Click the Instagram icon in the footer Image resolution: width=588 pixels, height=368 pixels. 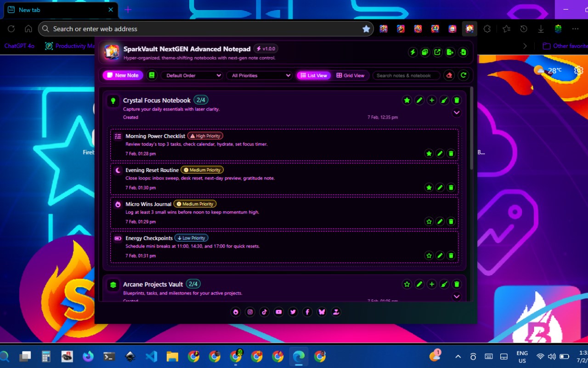click(250, 312)
